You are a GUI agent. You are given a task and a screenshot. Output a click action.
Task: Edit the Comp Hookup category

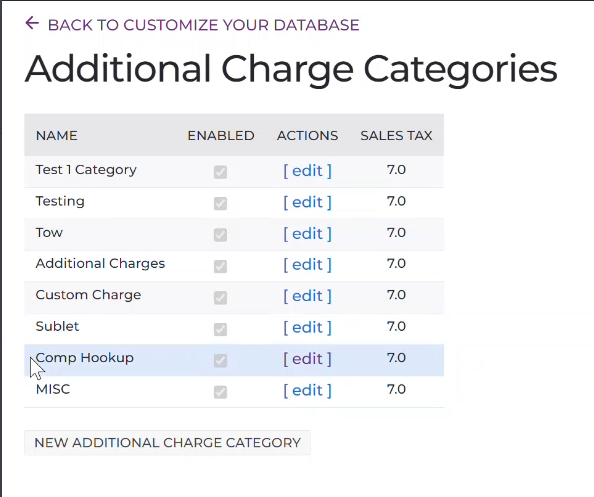(x=307, y=359)
